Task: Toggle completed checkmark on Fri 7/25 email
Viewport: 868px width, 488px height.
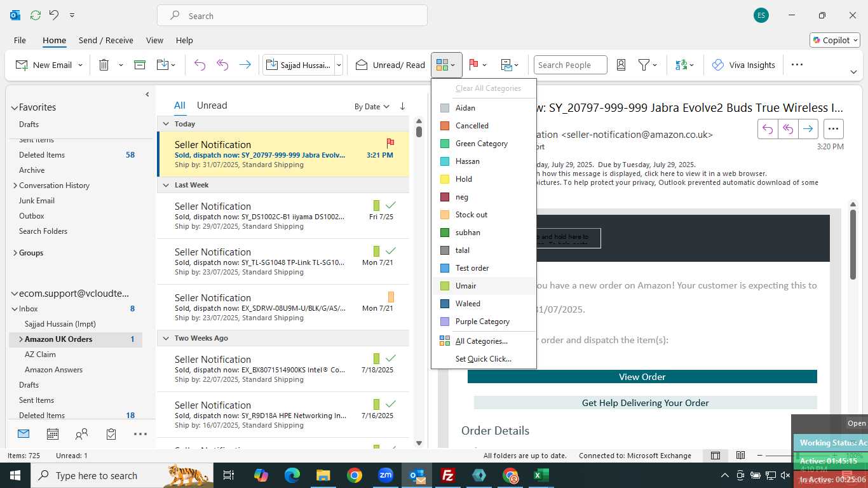Action: (391, 205)
